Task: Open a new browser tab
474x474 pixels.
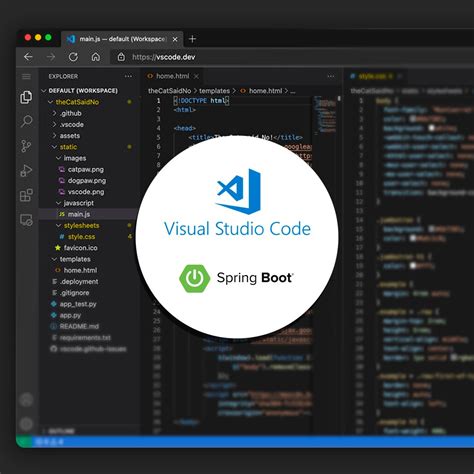Action: (192, 39)
